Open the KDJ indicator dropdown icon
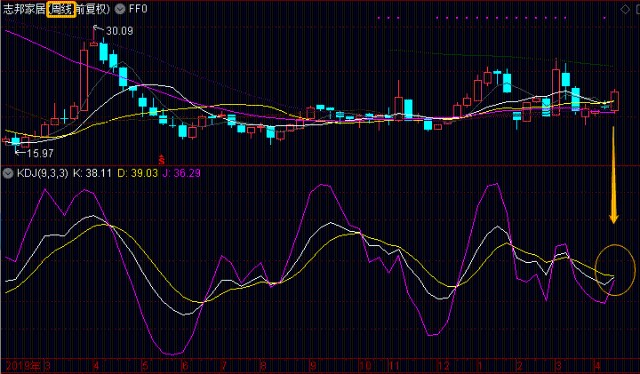 coord(7,174)
